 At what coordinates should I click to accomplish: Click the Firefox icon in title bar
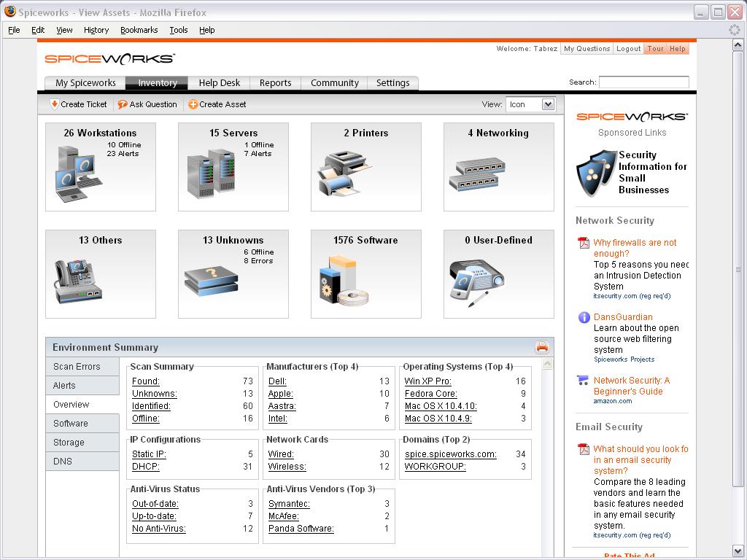tap(9, 12)
